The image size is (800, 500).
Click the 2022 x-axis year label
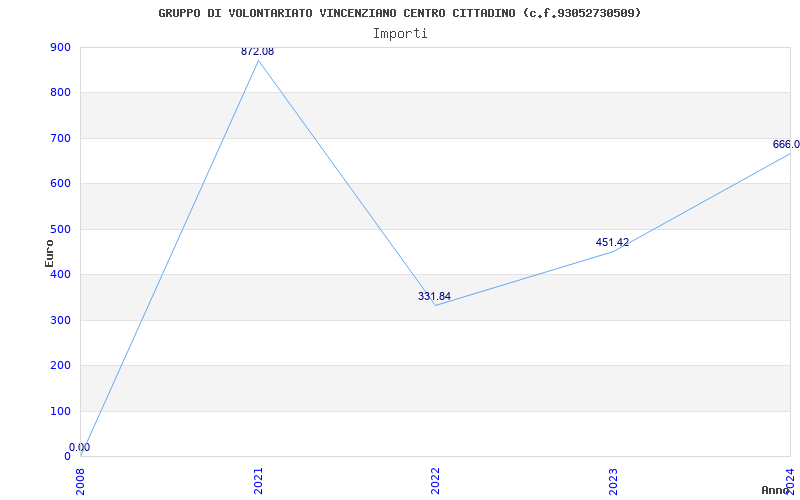coord(435,481)
